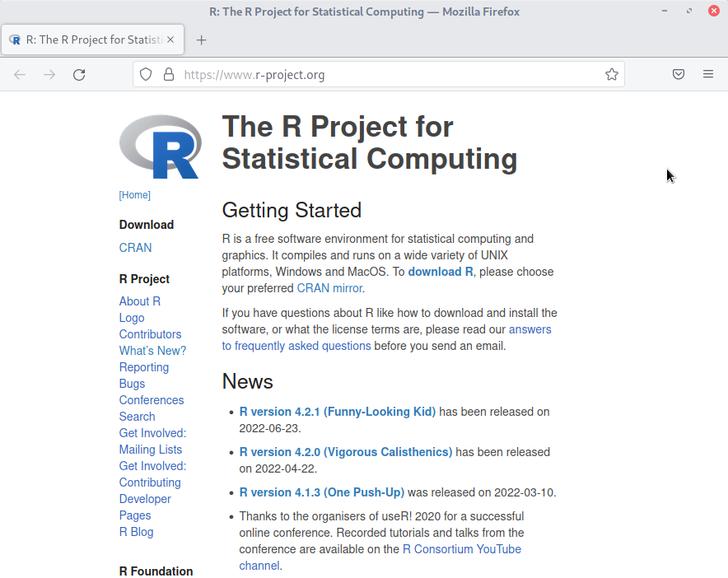
Task: Open the Conferences link
Action: coord(152,400)
